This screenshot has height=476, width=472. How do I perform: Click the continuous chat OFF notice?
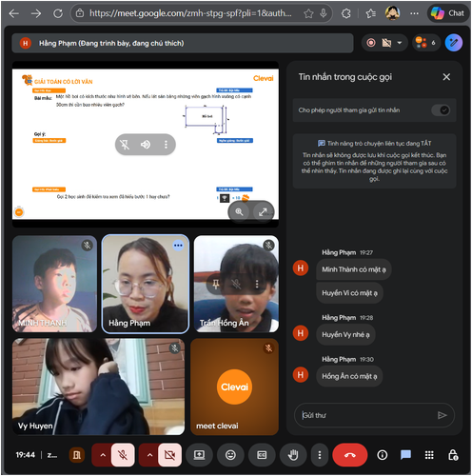pos(374,161)
